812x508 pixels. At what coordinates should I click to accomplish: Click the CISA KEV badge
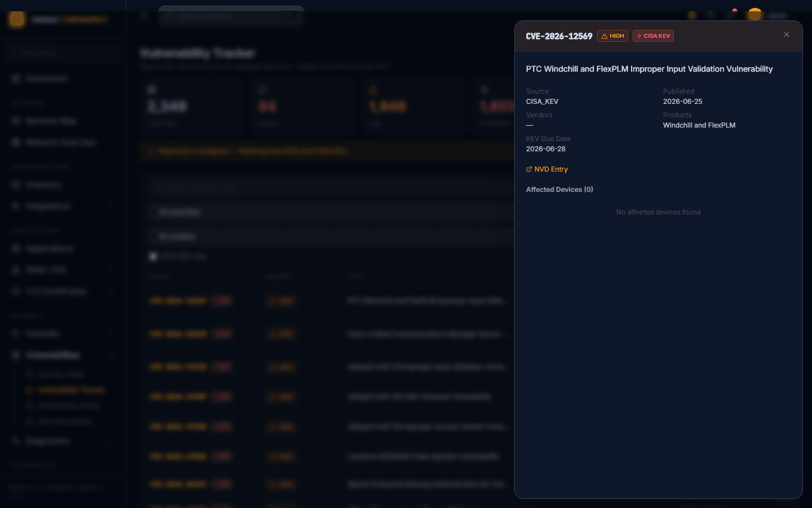click(653, 36)
